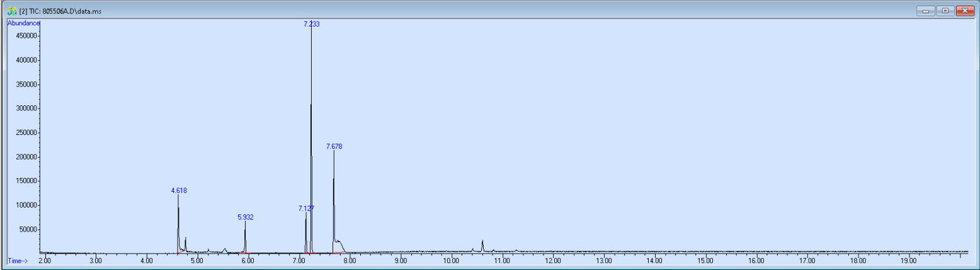This screenshot has height=270, width=980.
Task: Click the 14.00 time axis value
Action: (654, 260)
